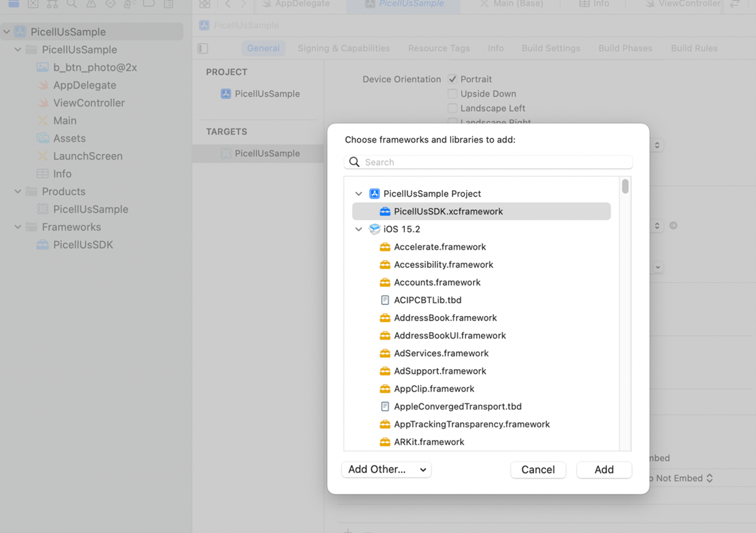
Task: Open Assets catalog in navigator
Action: click(x=61, y=138)
